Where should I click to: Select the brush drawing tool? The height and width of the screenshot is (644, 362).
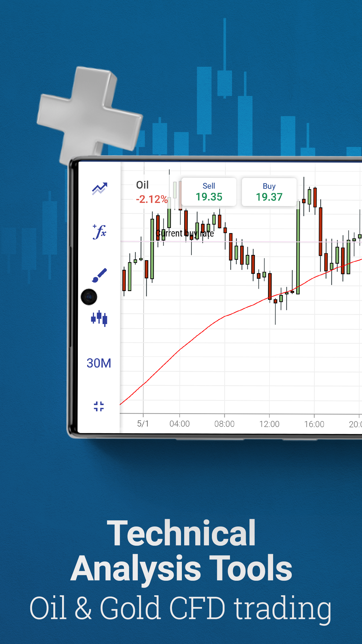pos(99,275)
